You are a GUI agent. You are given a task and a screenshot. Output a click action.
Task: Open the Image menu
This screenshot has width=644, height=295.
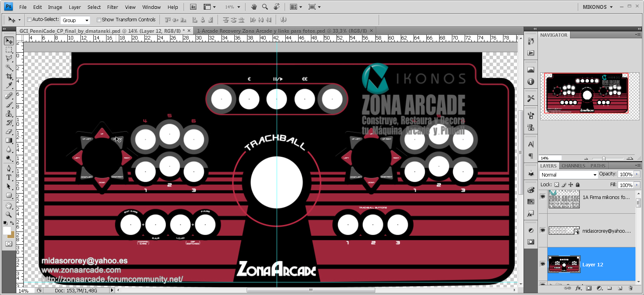[x=55, y=7]
